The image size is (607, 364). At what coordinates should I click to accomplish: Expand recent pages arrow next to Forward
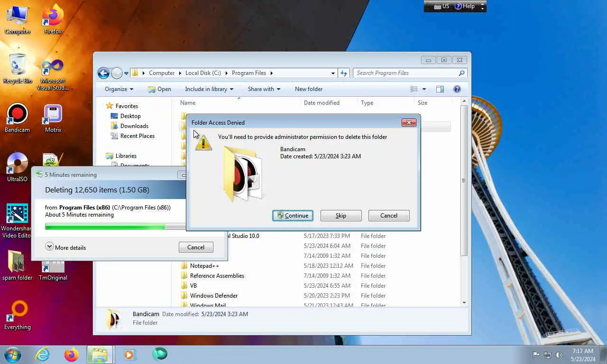[x=126, y=73]
